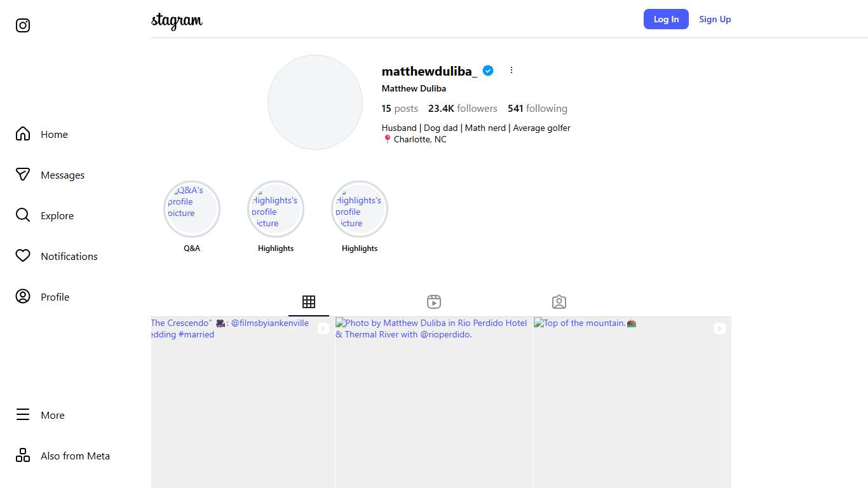Switch to the Reels tab
868x488 pixels.
click(434, 302)
